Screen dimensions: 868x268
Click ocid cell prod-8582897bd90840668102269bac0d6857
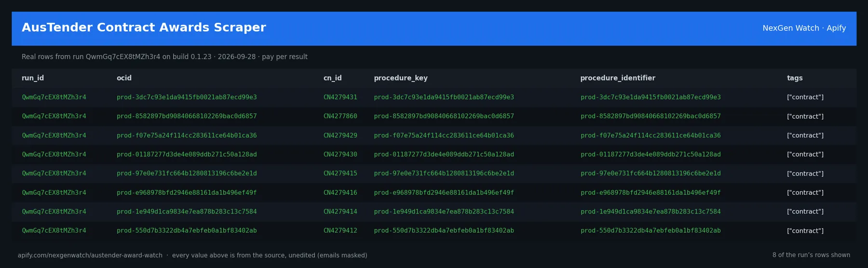(x=187, y=116)
